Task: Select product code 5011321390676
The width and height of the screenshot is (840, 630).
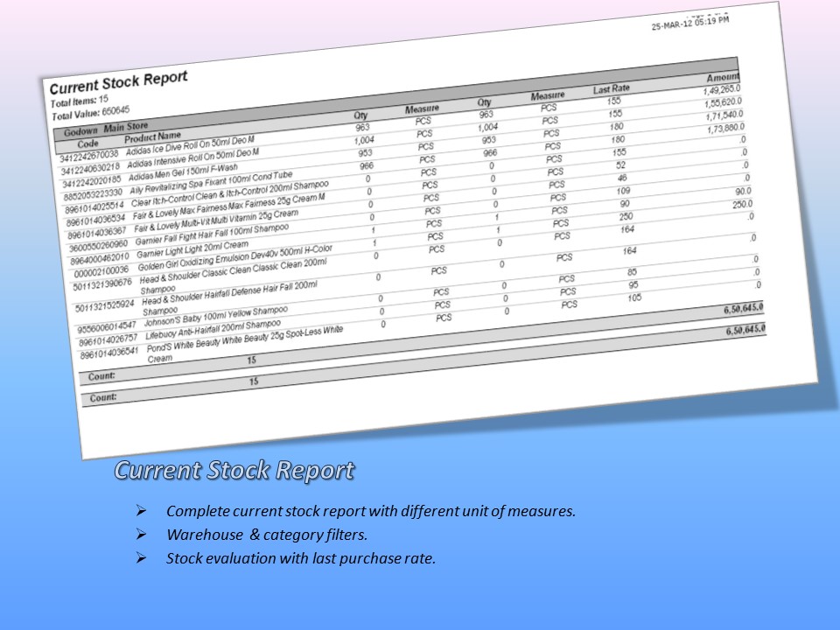Action: coord(103,284)
